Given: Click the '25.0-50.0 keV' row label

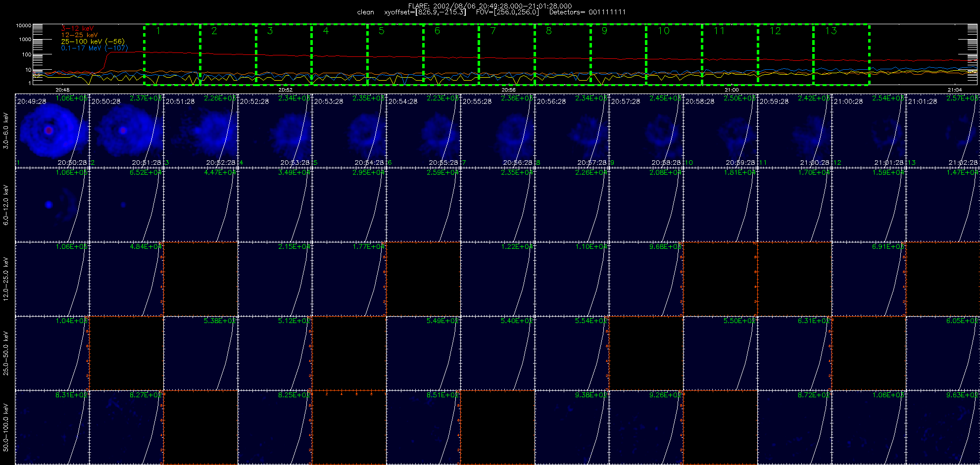Looking at the screenshot, I should point(6,353).
